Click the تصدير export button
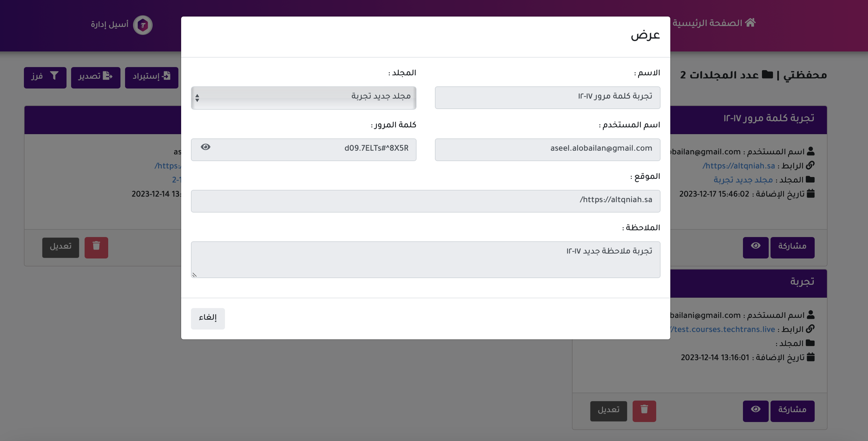Image resolution: width=868 pixels, height=441 pixels. (x=95, y=77)
